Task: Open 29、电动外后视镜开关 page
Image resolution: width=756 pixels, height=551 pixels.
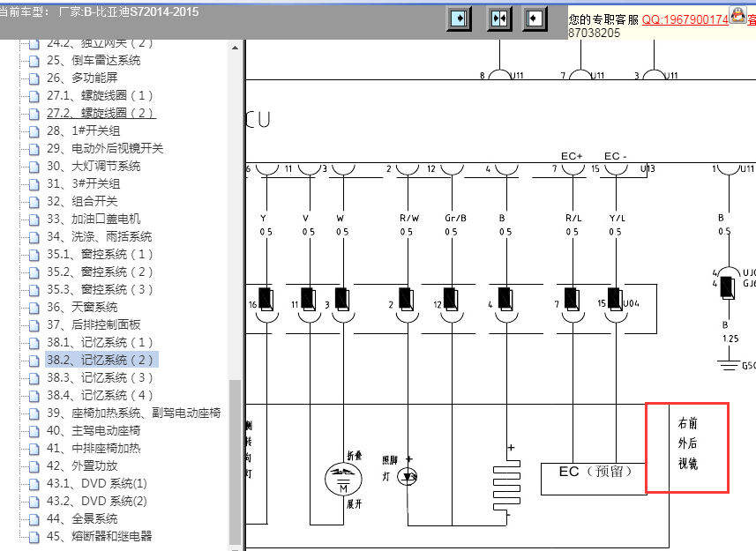Action: (105, 148)
